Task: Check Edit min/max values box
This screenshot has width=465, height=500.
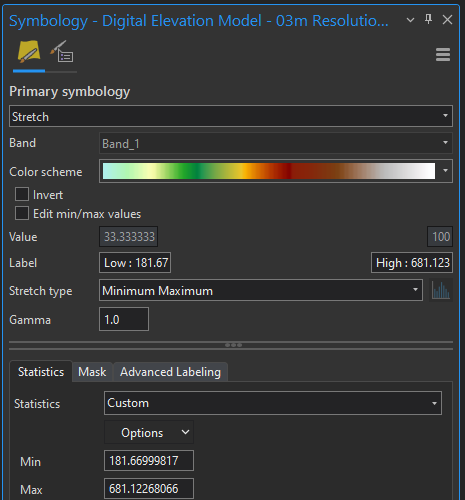Action: (22, 213)
